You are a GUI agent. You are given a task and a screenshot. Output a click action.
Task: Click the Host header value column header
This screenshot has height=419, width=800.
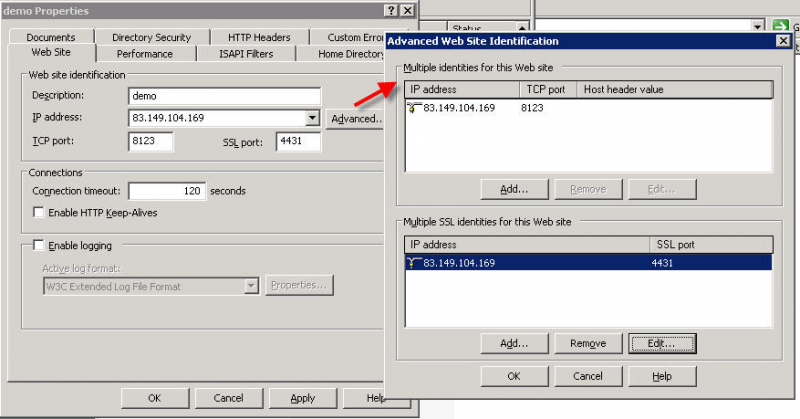(674, 89)
